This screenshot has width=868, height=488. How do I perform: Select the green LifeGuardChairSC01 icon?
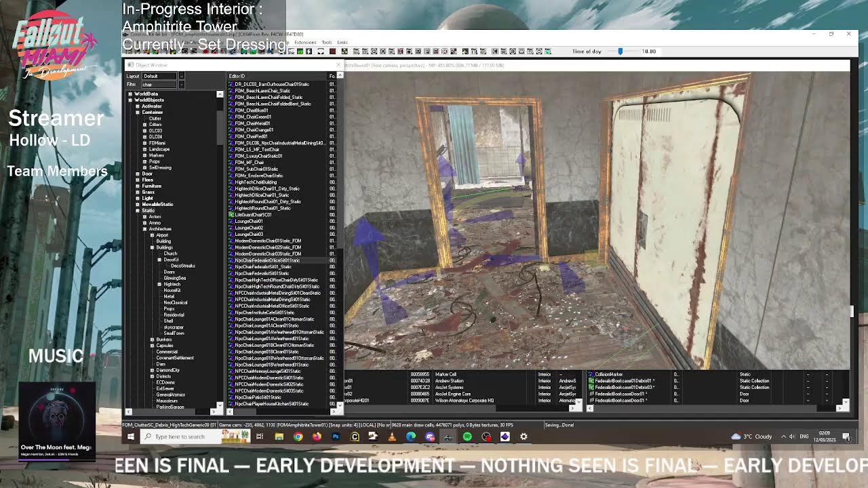231,215
